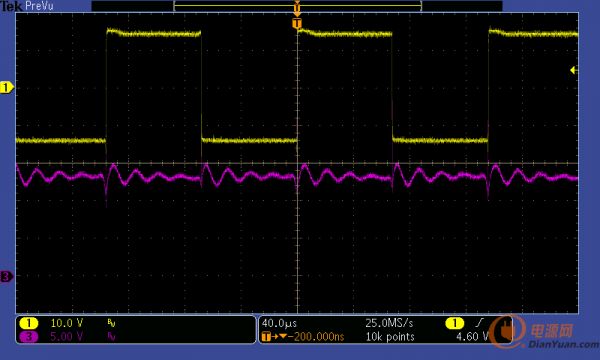Click the yellow trigger level arrow indicator
Viewport: 600px width, 360px height.
pyautogui.click(x=574, y=70)
